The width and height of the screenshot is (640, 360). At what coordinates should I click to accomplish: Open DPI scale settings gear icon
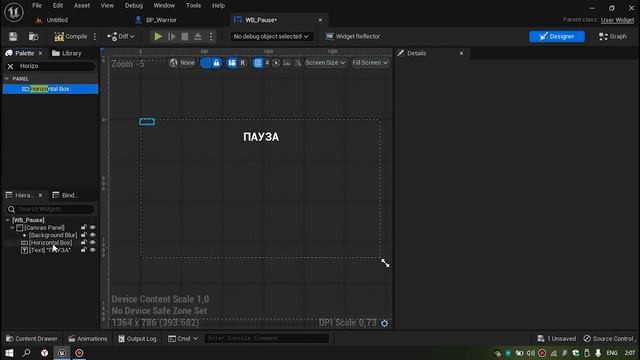pyautogui.click(x=384, y=323)
